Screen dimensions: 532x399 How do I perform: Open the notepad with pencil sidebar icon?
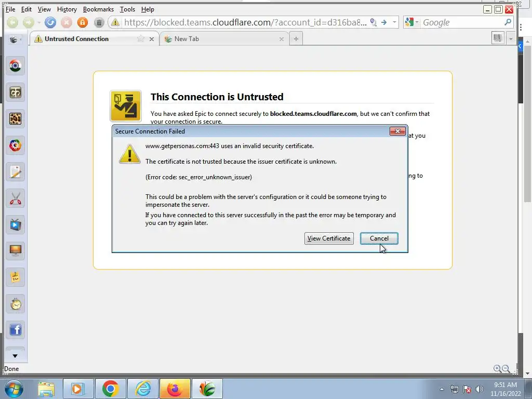click(x=15, y=171)
